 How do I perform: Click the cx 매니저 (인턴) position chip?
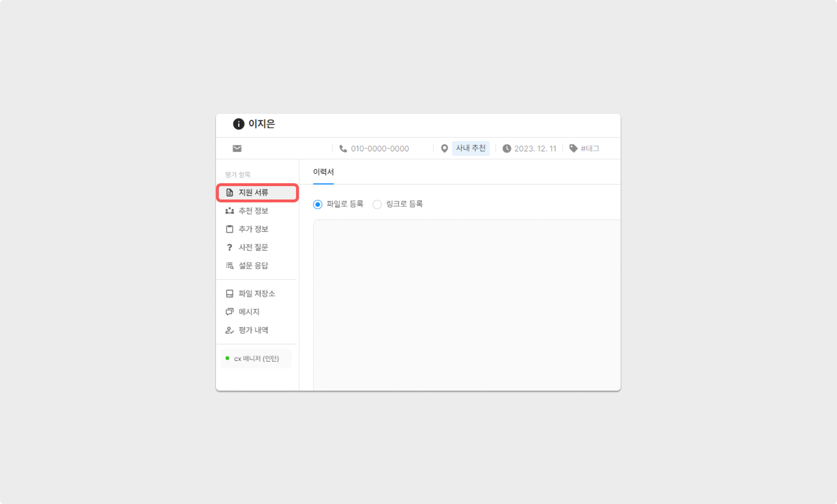tap(256, 358)
